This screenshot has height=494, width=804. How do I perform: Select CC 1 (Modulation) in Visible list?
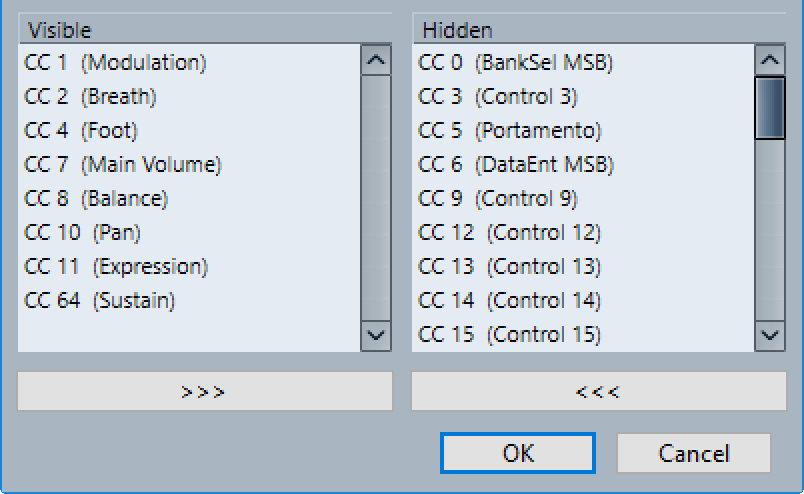pyautogui.click(x=189, y=63)
